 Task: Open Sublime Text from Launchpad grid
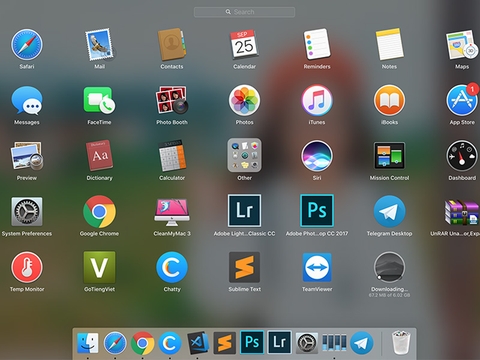click(x=244, y=267)
